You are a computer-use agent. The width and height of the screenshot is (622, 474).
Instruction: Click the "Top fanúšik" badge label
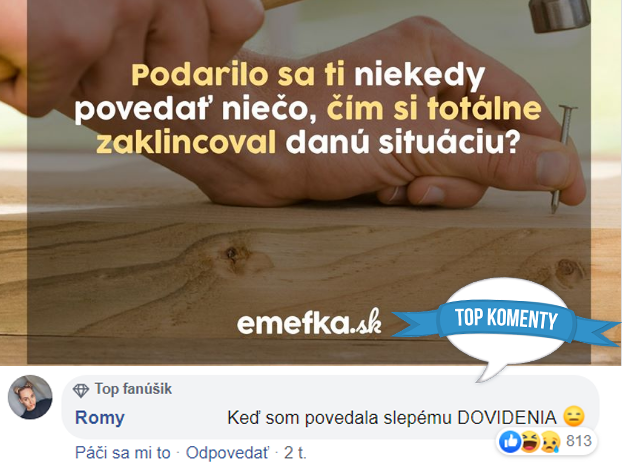point(133,389)
